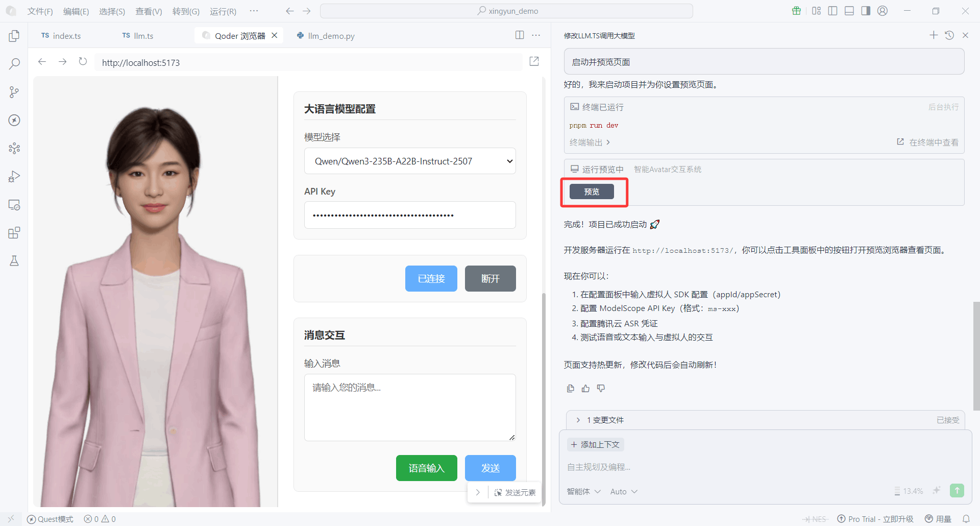The height and width of the screenshot is (526, 980).
Task: Focus the 输入消息 text area
Action: [410, 408]
